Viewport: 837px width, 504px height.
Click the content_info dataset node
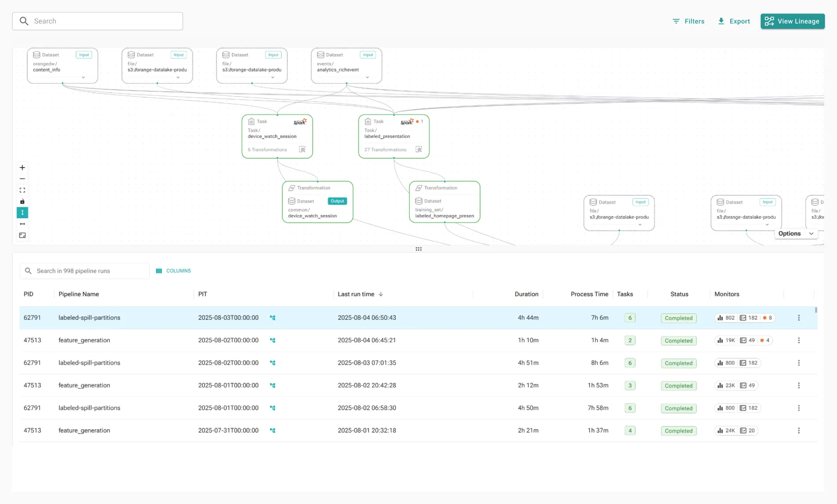coord(62,66)
